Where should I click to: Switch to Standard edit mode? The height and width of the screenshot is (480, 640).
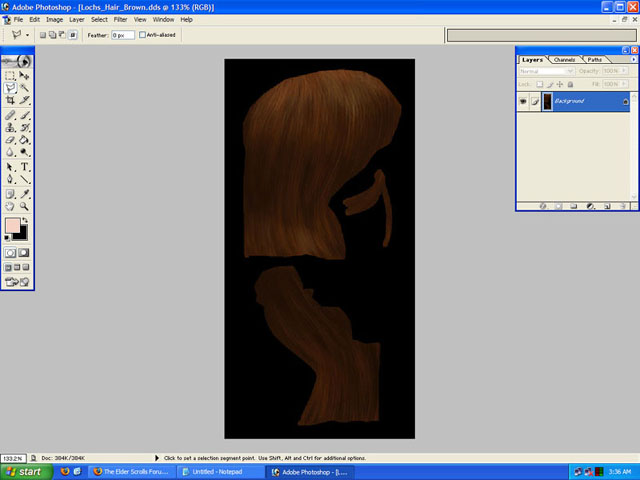click(10, 253)
